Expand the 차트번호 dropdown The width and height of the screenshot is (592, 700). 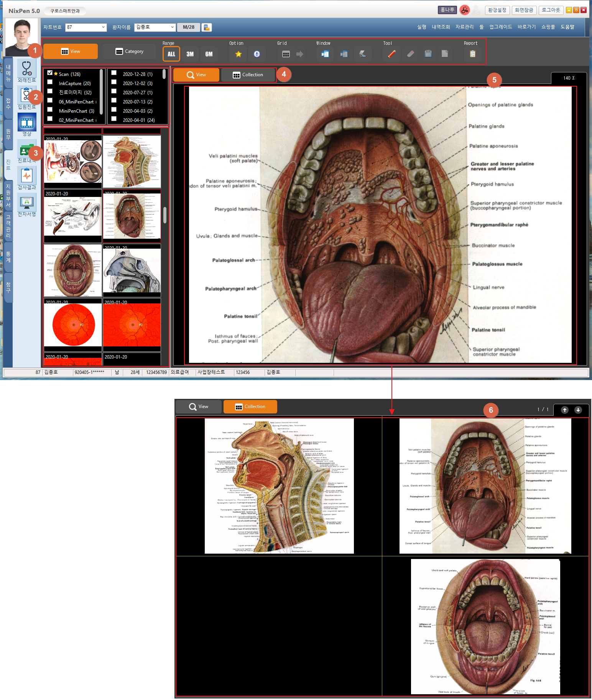pos(103,27)
